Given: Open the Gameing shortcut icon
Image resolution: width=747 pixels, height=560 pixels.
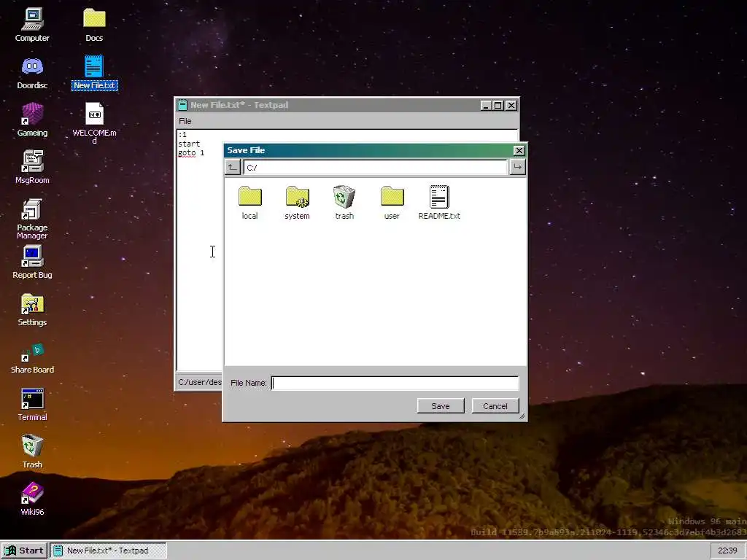Looking at the screenshot, I should (x=32, y=120).
